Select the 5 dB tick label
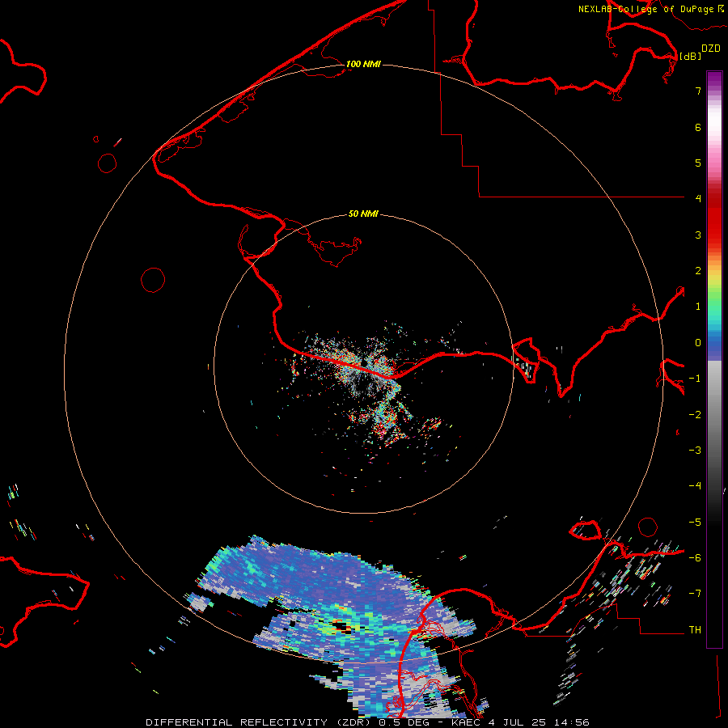Image resolution: width=728 pixels, height=728 pixels. [698, 163]
